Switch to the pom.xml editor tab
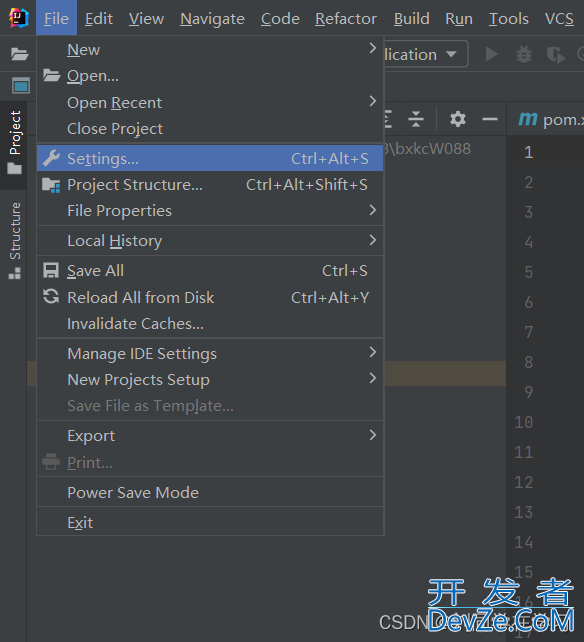 coord(549,119)
